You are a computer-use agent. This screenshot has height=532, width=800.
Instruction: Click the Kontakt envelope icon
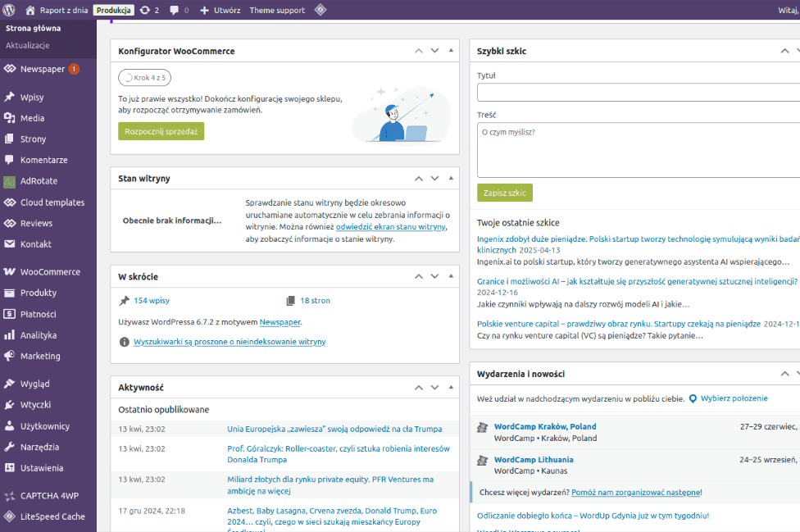[10, 243]
